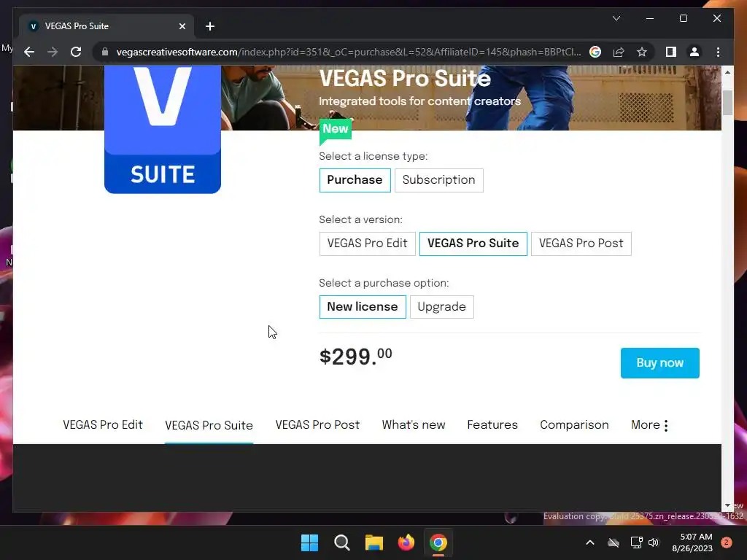
Task: Open the Chrome profile menu
Action: [x=694, y=52]
